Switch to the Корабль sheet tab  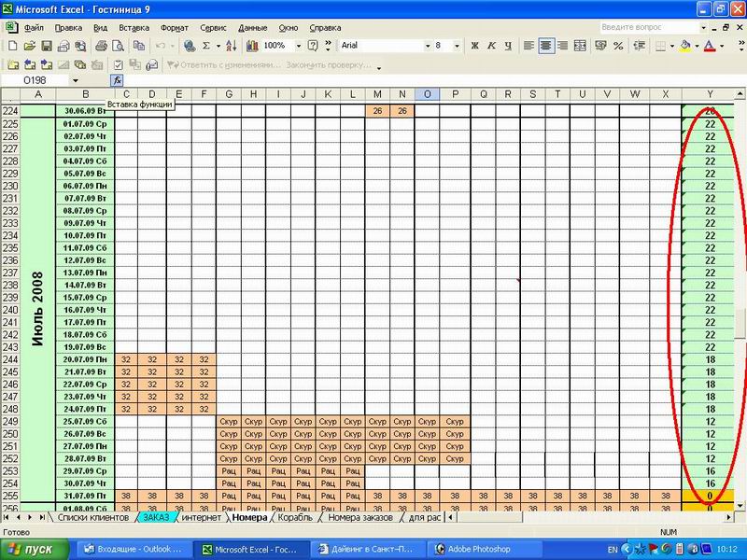tap(295, 517)
